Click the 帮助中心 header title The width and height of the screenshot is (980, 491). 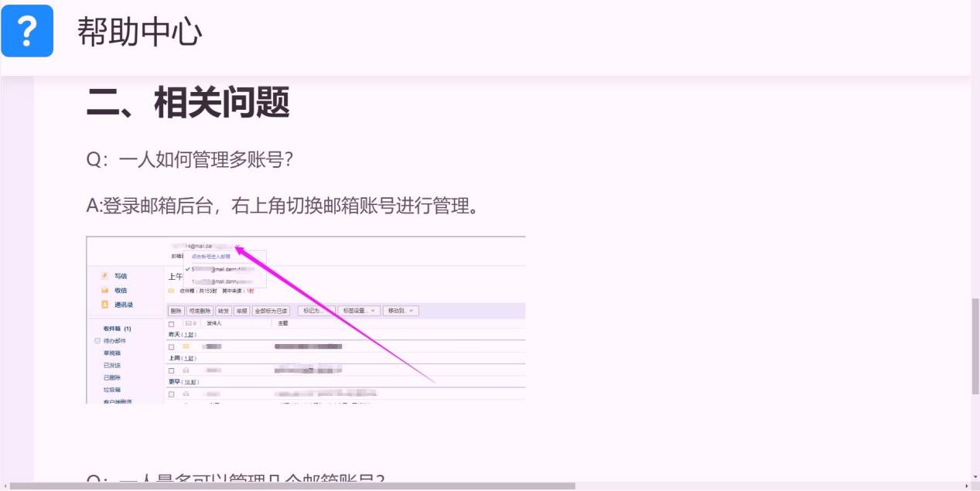tap(140, 32)
